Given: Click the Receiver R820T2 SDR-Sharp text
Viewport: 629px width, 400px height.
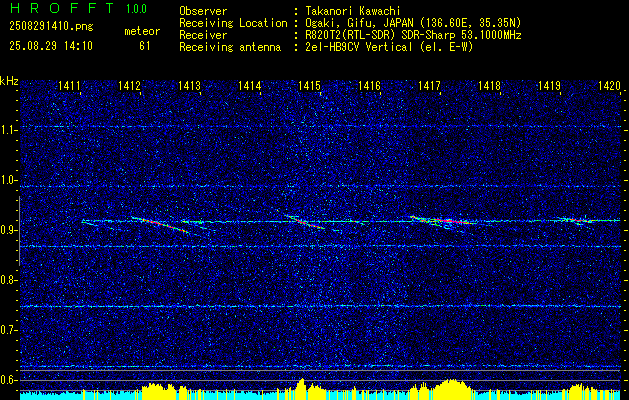Looking at the screenshot, I should tap(413, 35).
